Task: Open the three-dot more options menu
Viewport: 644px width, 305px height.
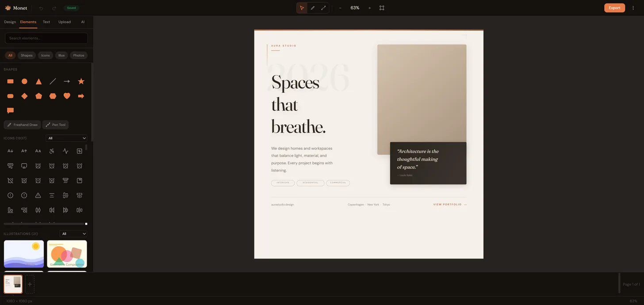Action: coord(633,8)
